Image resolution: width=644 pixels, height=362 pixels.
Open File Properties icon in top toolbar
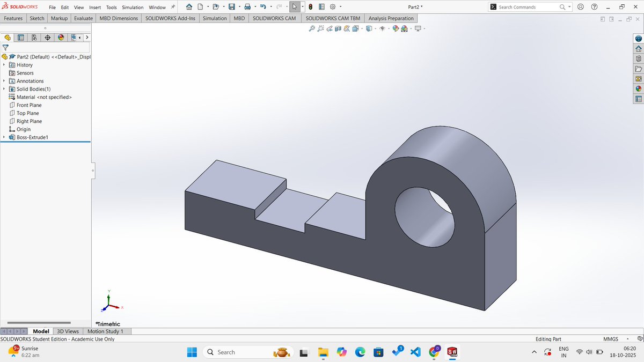click(321, 7)
